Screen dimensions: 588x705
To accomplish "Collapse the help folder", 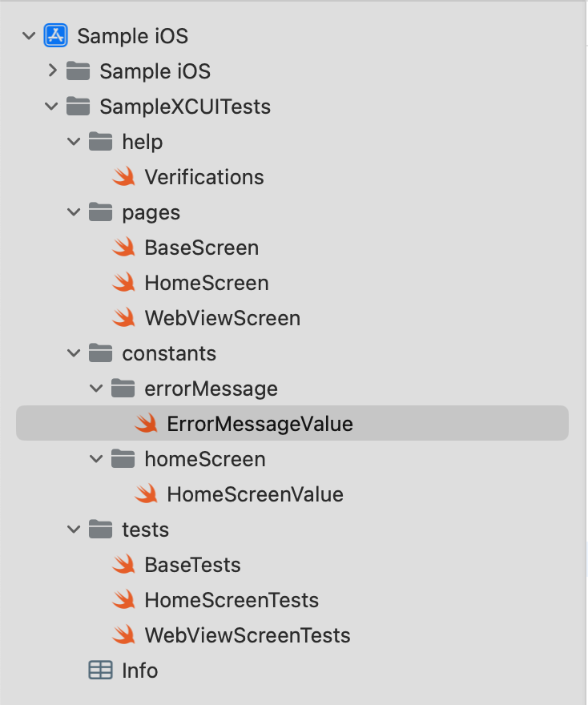I will 75,142.
